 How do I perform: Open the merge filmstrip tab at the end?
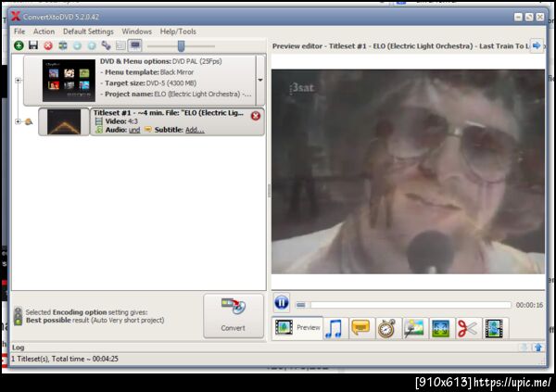[x=494, y=328]
